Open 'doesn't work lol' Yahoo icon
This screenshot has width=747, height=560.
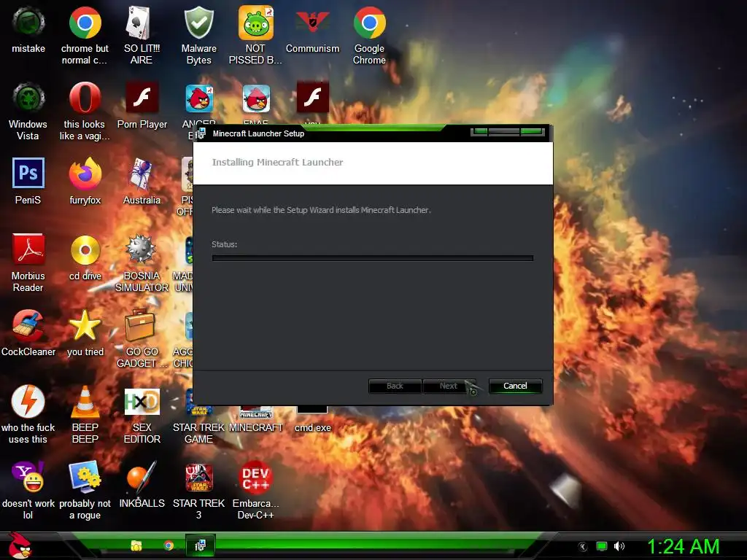(28, 489)
